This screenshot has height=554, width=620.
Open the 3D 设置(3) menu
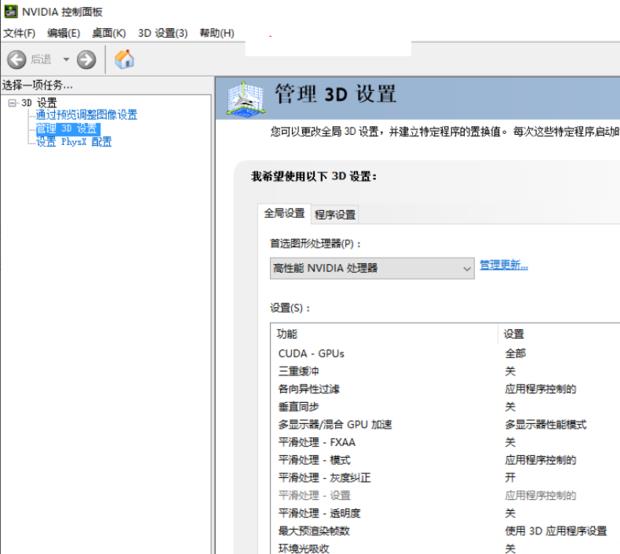click(x=163, y=33)
